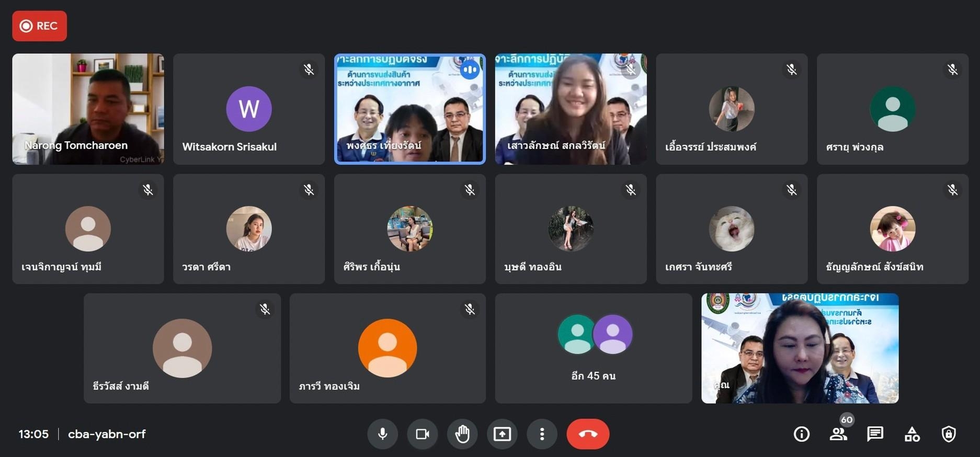This screenshot has width=980, height=457.
Task: Click the red REC recording indicator
Action: coord(39,26)
